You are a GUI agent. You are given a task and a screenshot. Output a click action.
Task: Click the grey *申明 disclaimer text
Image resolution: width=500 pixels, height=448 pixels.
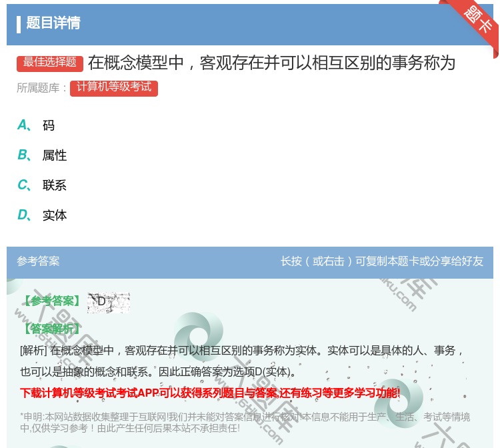[245, 422]
